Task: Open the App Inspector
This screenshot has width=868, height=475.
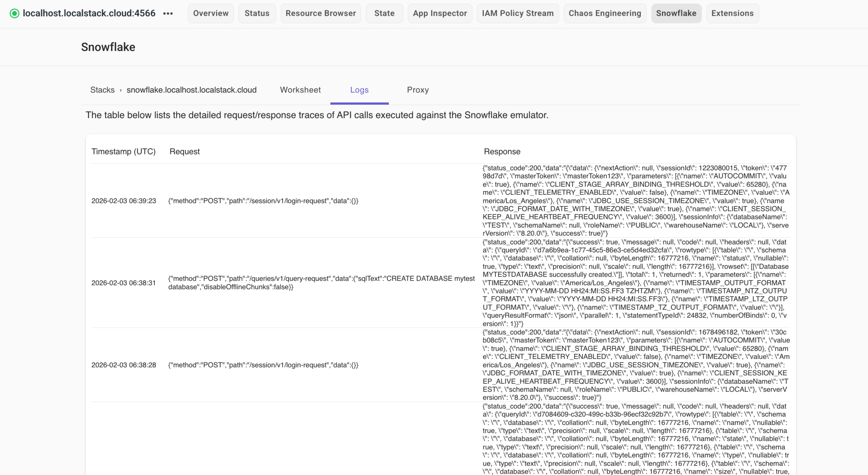Action: click(x=440, y=13)
